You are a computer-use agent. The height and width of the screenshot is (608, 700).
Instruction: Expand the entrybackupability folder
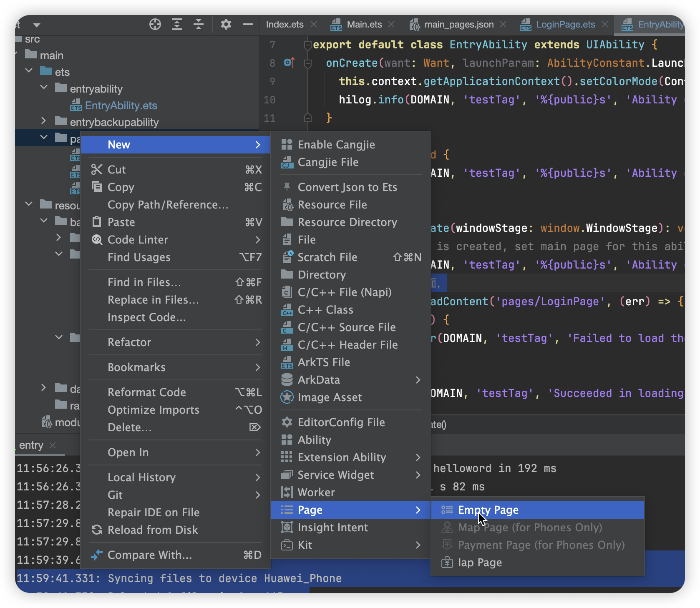pyautogui.click(x=44, y=121)
